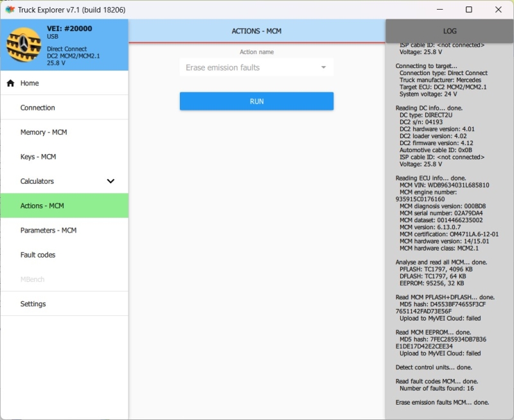
Task: Select the Erase emission faults combo box
Action: (256, 67)
